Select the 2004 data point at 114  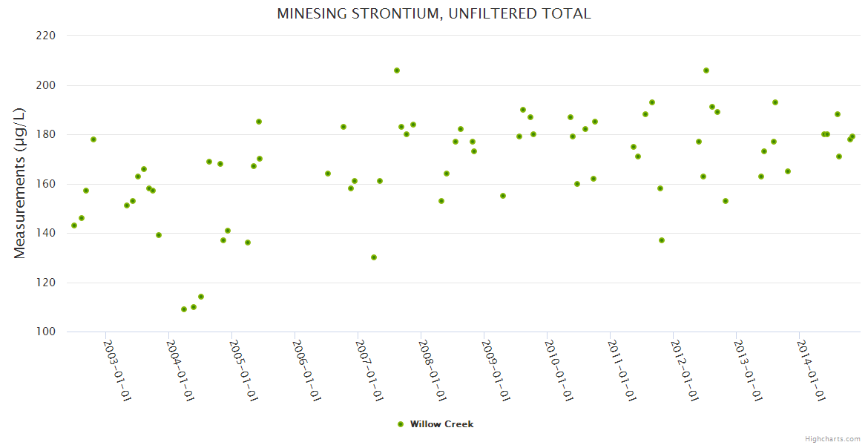(x=201, y=297)
